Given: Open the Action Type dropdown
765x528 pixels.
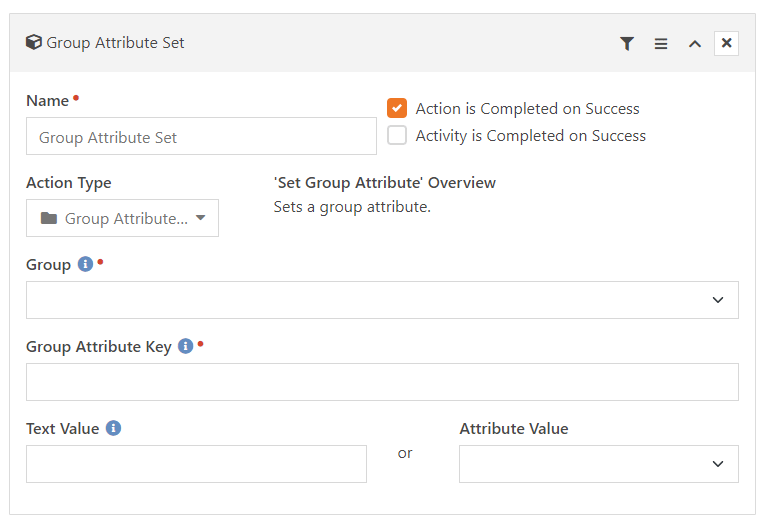Looking at the screenshot, I should pyautogui.click(x=122, y=218).
